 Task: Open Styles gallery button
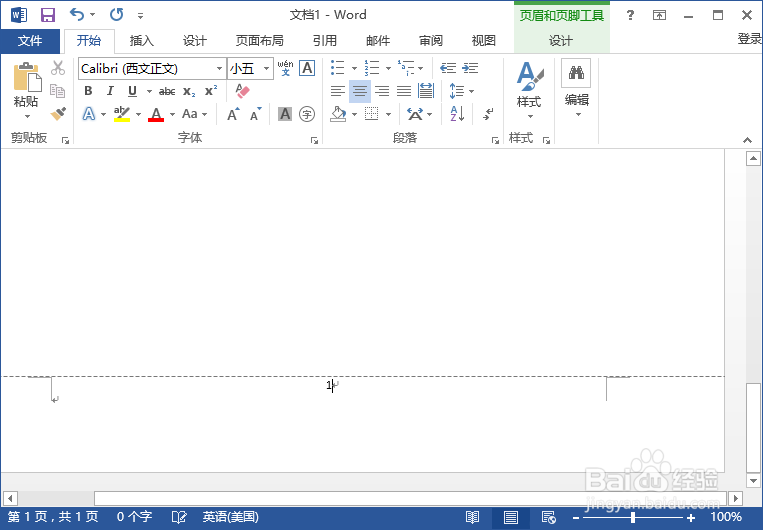point(529,90)
